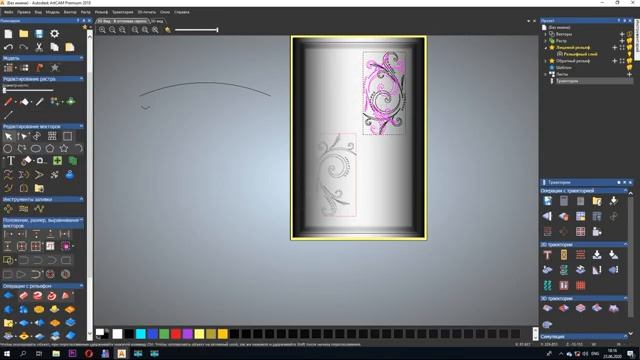Click the New Model icon
This screenshot has height=360, width=640.
point(8,34)
